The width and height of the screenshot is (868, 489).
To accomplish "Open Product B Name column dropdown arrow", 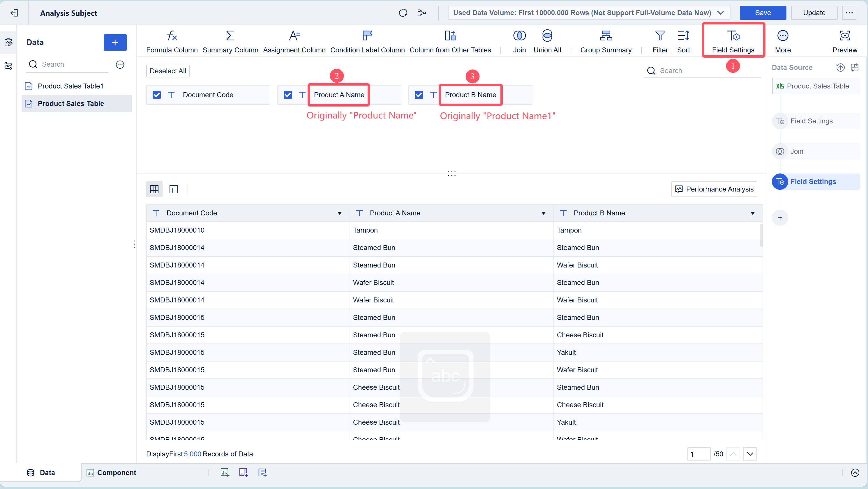I will click(x=752, y=213).
